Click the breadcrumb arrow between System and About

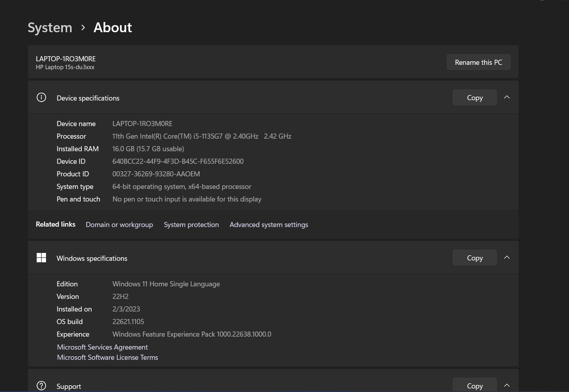tap(83, 27)
